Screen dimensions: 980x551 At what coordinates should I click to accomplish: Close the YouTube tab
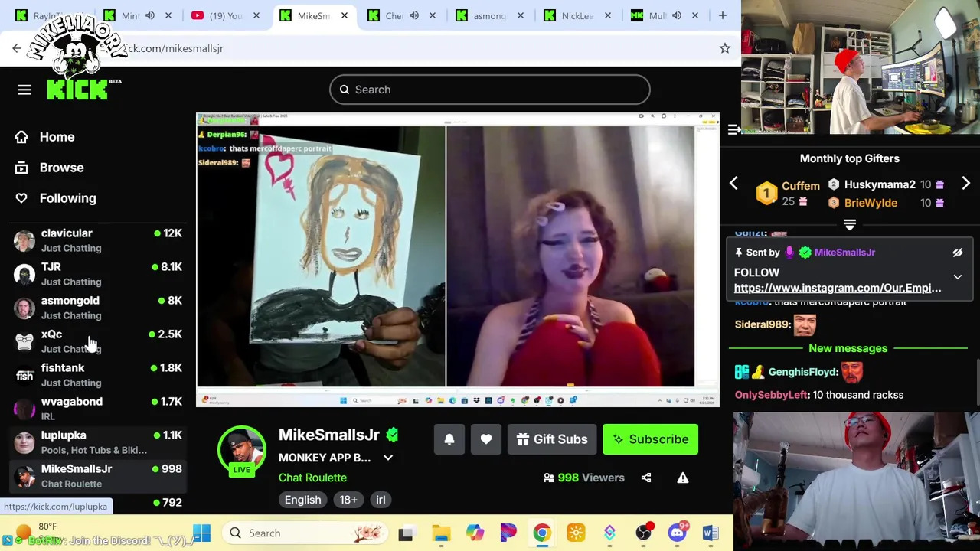(256, 15)
